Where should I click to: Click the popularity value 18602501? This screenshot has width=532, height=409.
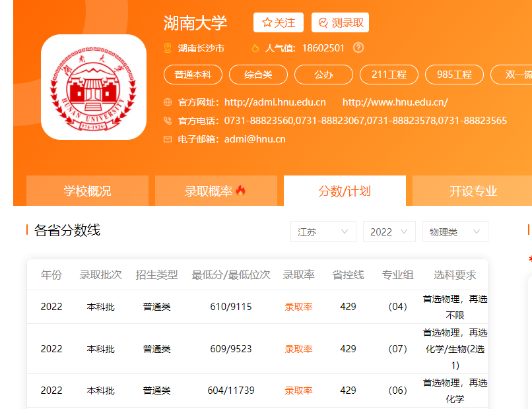click(x=323, y=48)
